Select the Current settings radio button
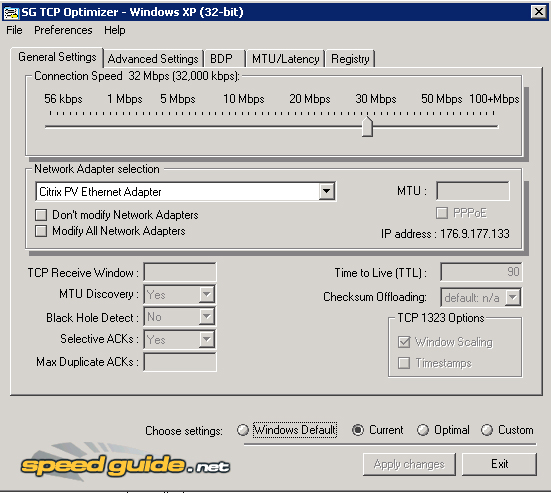Image resolution: width=551 pixels, height=493 pixels. point(358,430)
